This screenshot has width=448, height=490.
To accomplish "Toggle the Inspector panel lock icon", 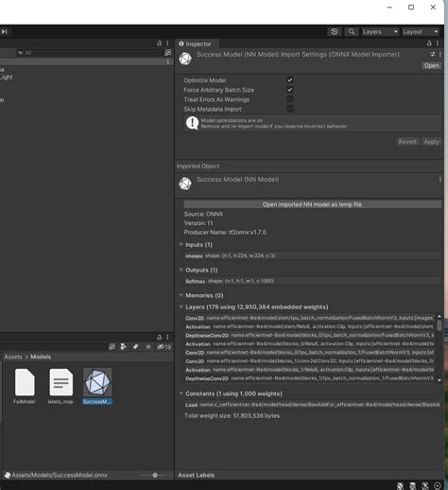I will (429, 44).
